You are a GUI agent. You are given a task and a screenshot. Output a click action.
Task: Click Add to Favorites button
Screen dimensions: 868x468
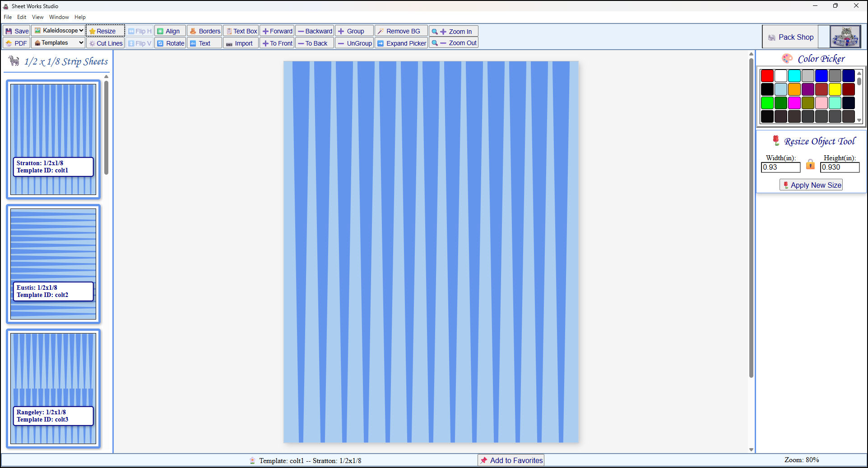(511, 460)
